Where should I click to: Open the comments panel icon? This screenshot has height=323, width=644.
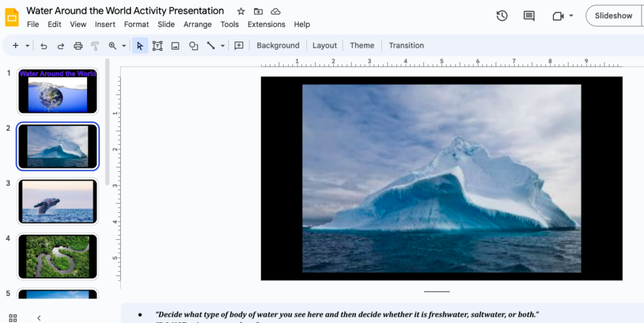pos(529,16)
